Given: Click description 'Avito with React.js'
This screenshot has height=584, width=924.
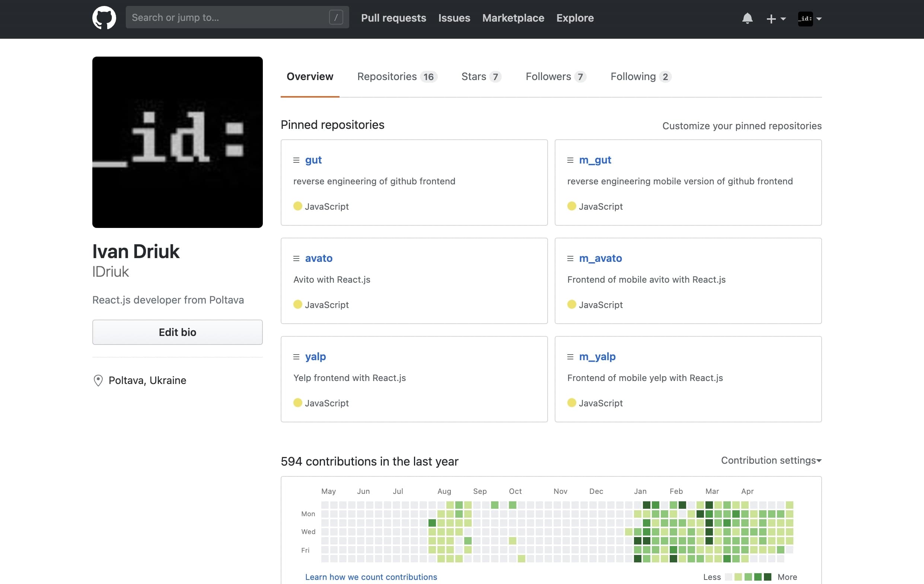Looking at the screenshot, I should click(x=332, y=279).
